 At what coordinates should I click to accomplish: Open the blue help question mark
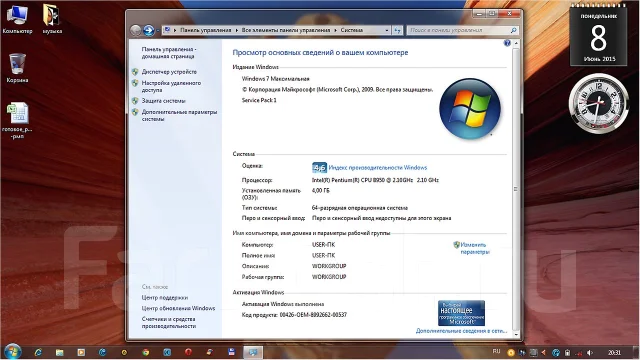[x=507, y=43]
